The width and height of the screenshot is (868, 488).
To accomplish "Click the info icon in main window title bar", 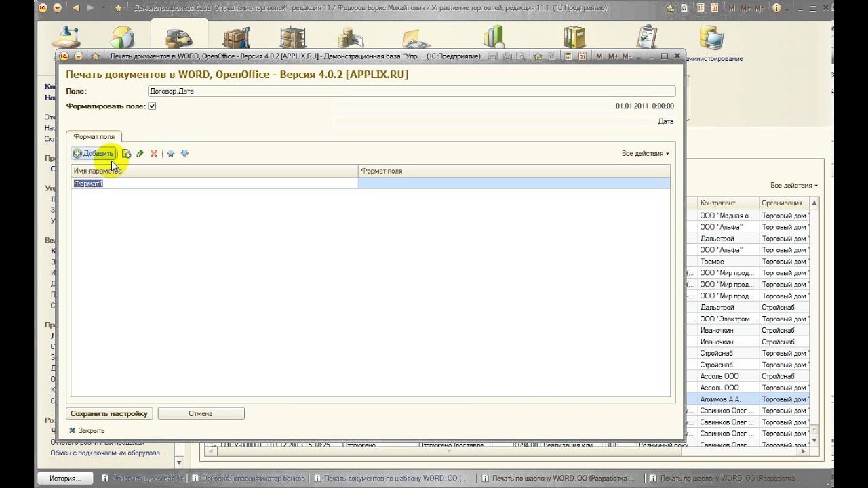I will [x=776, y=8].
